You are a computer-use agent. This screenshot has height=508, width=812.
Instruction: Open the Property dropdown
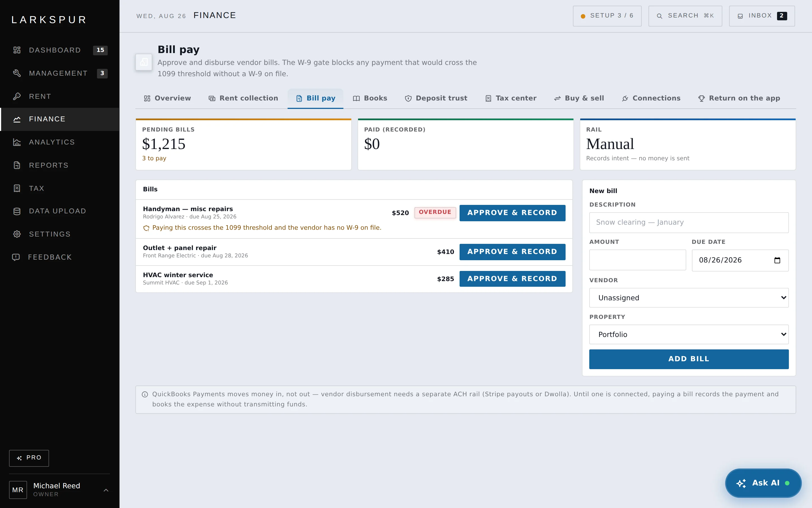pyautogui.click(x=689, y=334)
